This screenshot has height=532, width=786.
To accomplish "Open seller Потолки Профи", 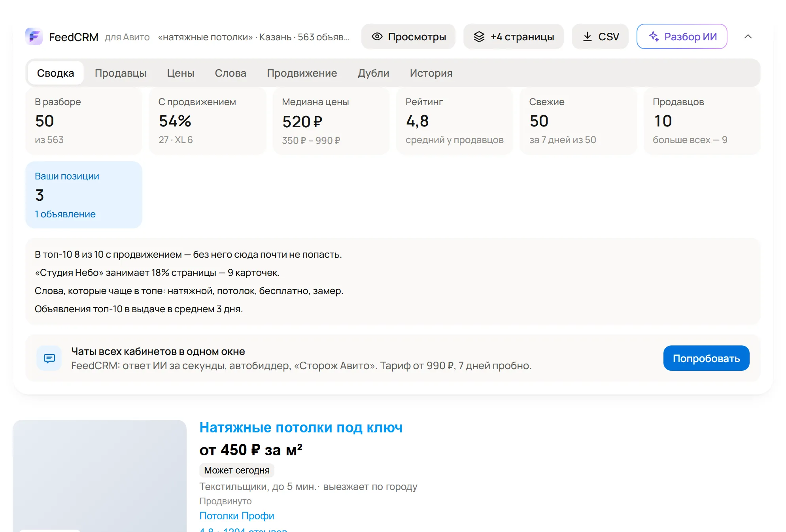I will pos(237,516).
